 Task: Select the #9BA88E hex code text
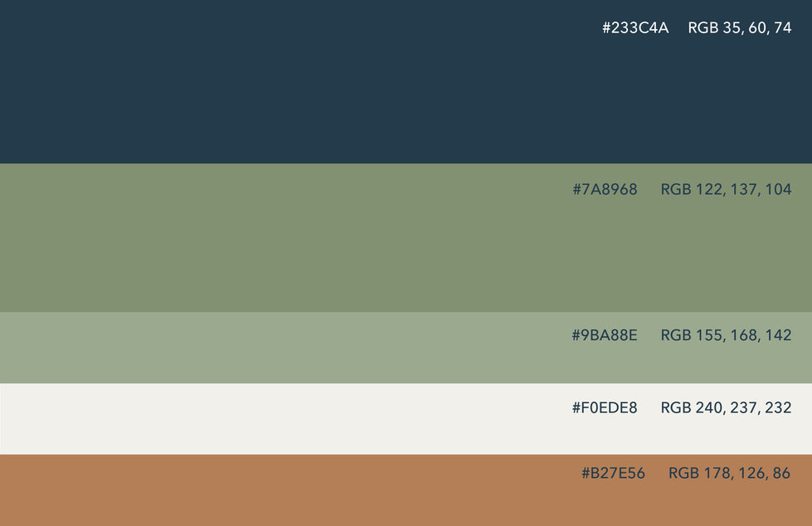pyautogui.click(x=605, y=335)
